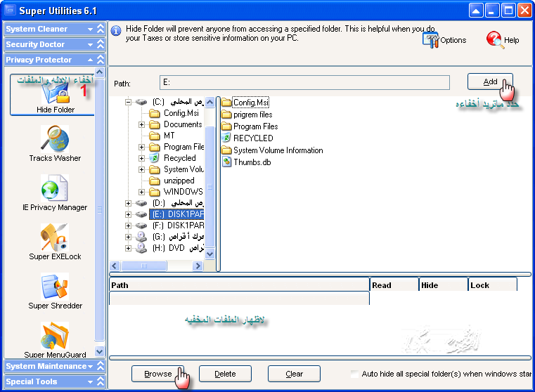Open the Tracks Washer tool
This screenshot has height=392, width=535.
tap(55, 143)
